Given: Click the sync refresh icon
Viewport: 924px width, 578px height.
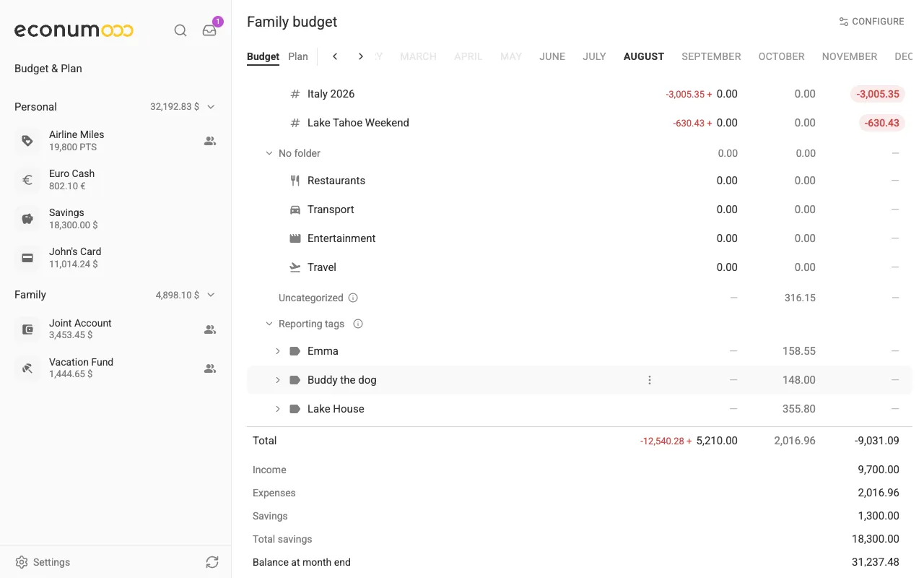Looking at the screenshot, I should (212, 562).
